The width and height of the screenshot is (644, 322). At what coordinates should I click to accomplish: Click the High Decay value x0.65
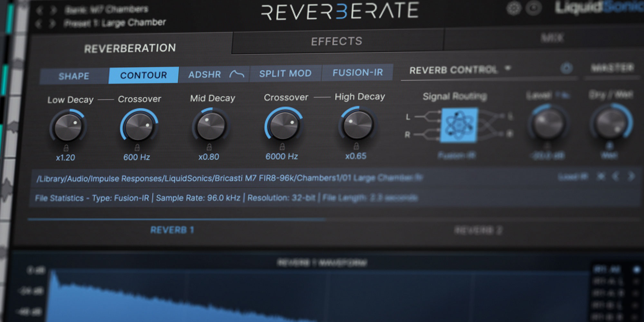click(356, 156)
